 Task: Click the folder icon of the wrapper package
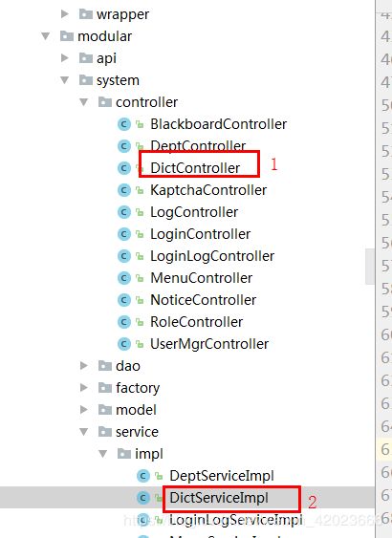click(86, 14)
